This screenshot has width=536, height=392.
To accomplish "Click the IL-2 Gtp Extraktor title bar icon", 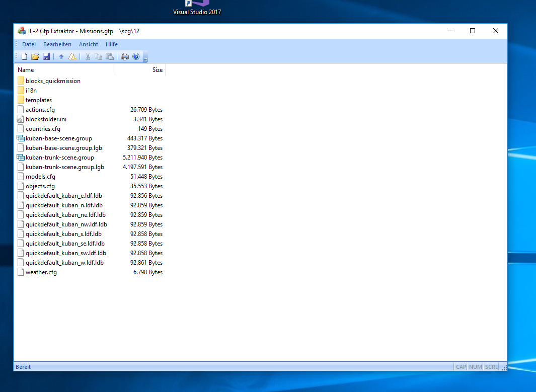I will click(22, 31).
